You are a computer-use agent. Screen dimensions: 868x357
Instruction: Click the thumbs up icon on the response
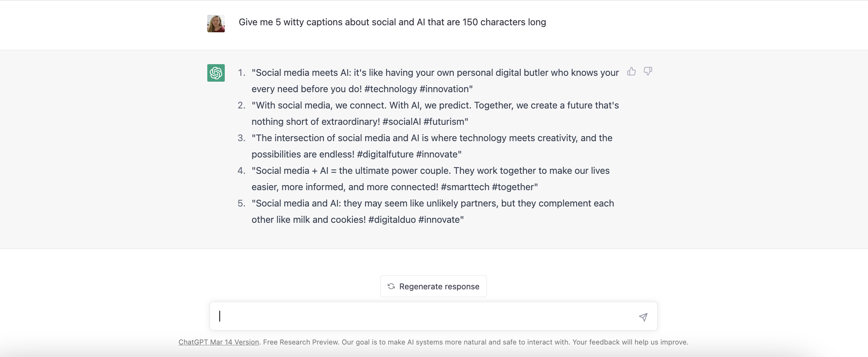[632, 72]
